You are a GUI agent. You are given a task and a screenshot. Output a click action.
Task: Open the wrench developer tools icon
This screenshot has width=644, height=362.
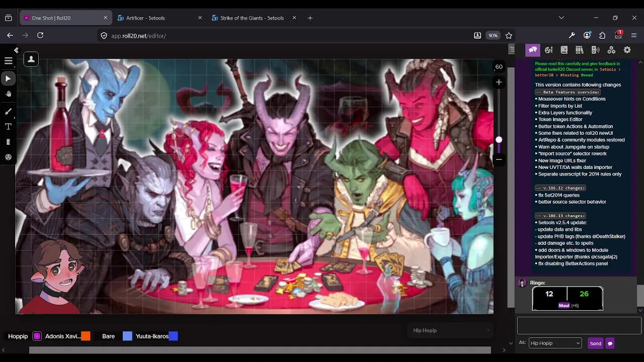click(x=572, y=35)
